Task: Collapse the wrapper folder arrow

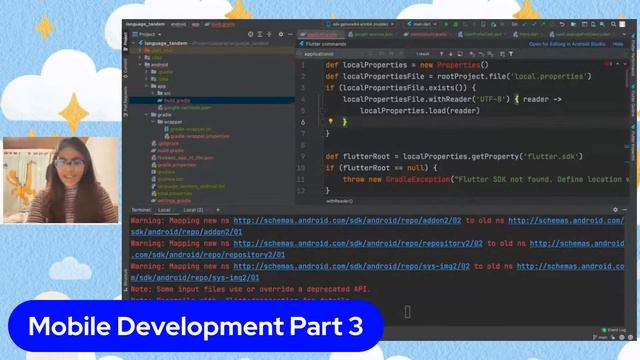Action: click(153, 122)
